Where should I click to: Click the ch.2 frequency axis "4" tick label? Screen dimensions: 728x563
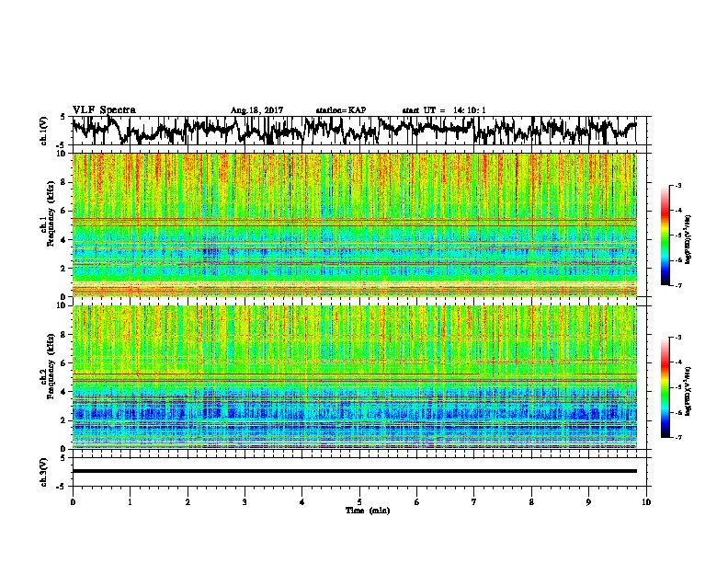[x=64, y=392]
